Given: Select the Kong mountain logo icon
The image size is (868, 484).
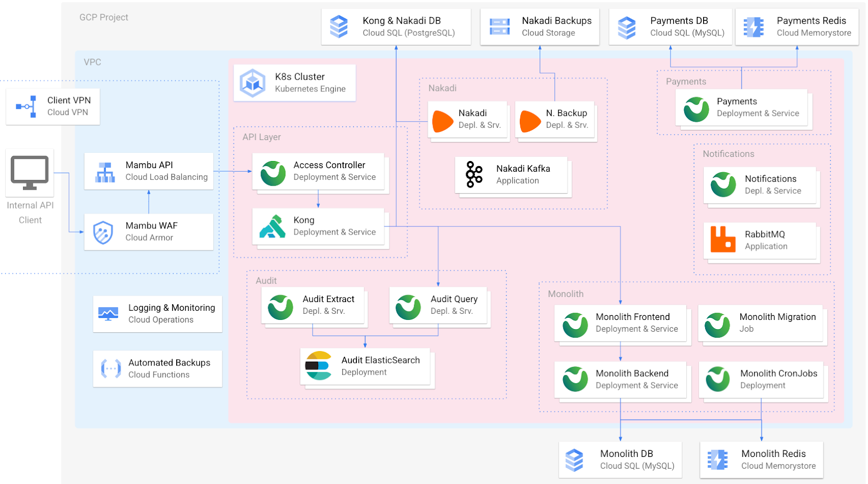Looking at the screenshot, I should coord(272,226).
